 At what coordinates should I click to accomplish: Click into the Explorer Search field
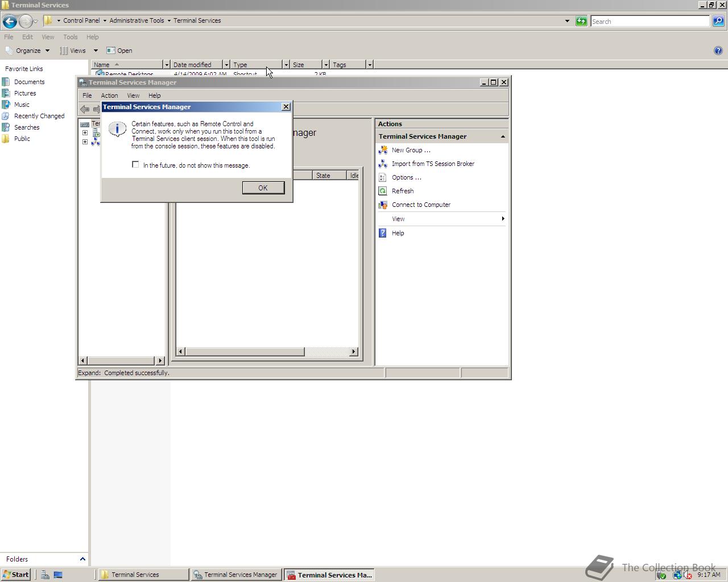click(x=650, y=21)
